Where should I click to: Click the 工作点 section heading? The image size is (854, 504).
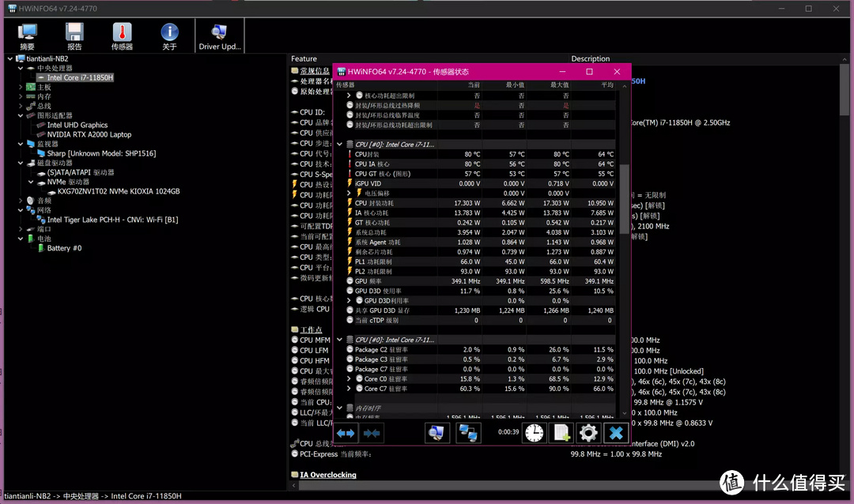(x=311, y=330)
